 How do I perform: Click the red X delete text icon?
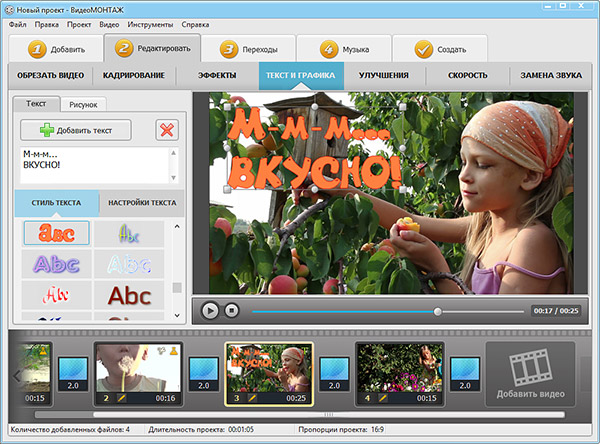click(x=167, y=130)
